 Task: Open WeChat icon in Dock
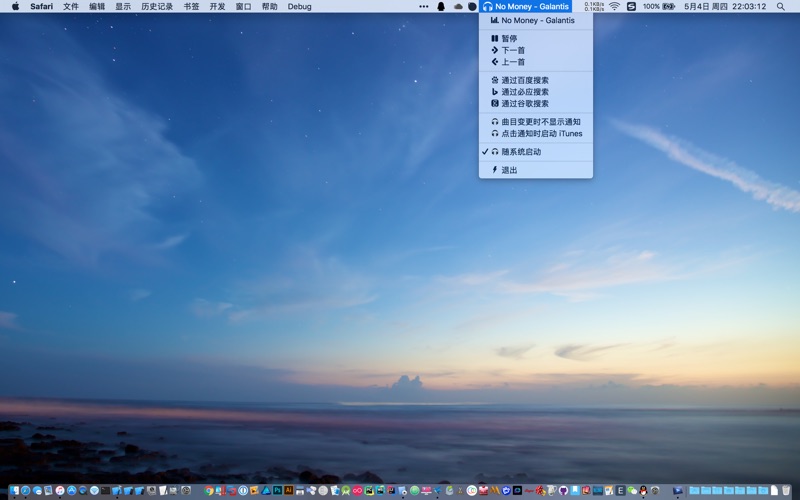point(632,490)
